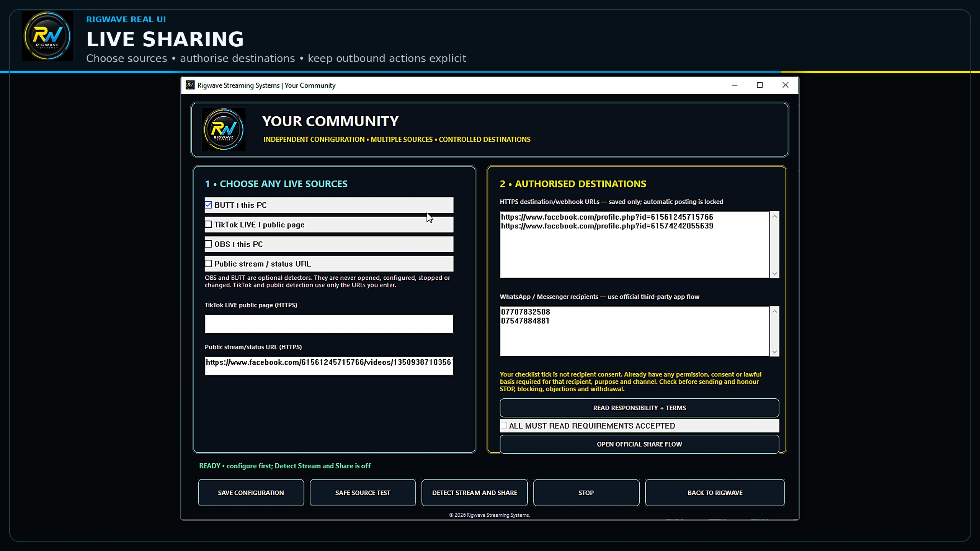This screenshot has height=551, width=980.
Task: Click the Public stream/status URL field
Action: coord(329,366)
